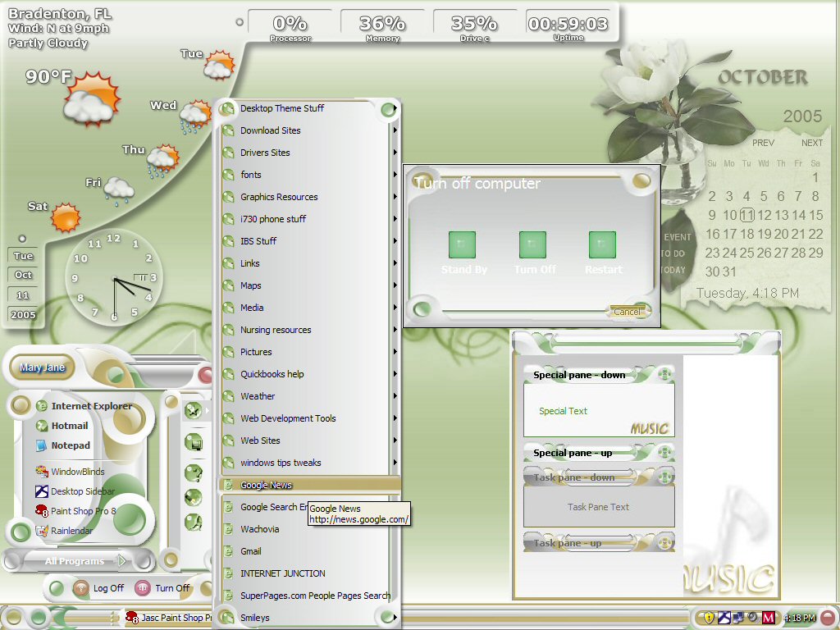
Task: Collapse the Special pane - down header
Action: [664, 374]
